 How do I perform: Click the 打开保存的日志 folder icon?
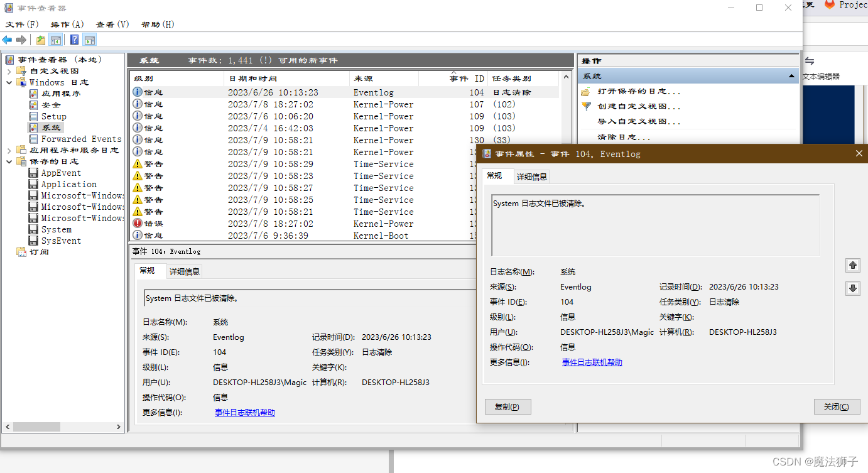click(586, 92)
